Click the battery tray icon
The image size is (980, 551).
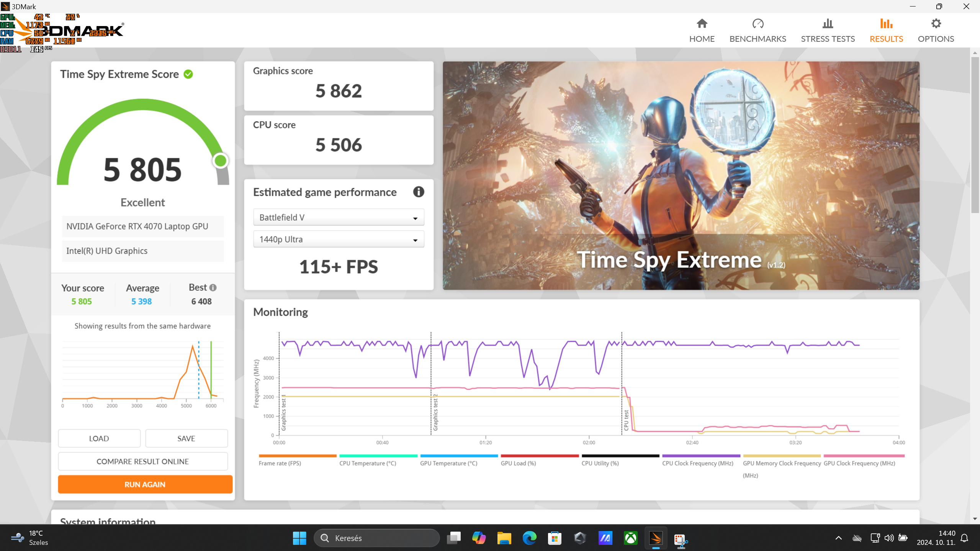coord(903,538)
